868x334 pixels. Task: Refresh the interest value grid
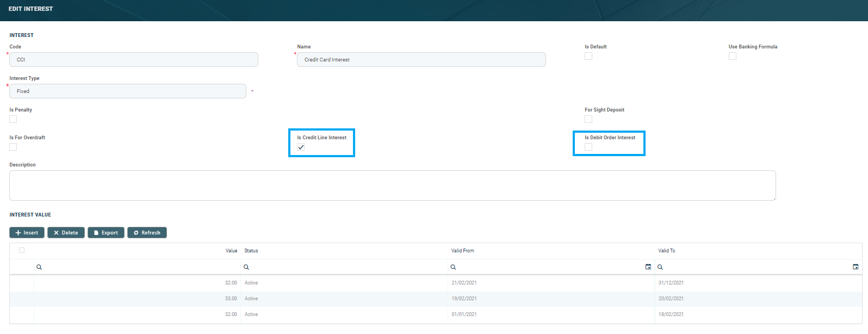coord(147,233)
